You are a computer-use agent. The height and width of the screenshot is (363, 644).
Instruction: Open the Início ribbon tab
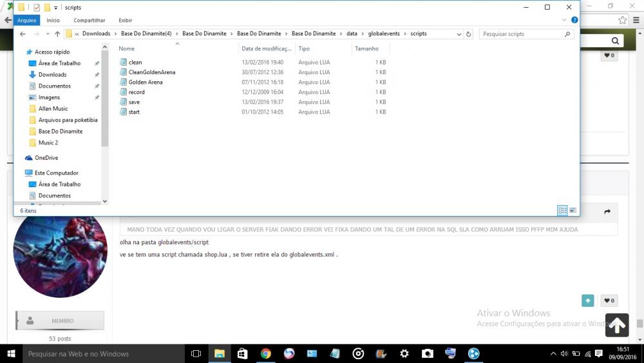pyautogui.click(x=53, y=20)
